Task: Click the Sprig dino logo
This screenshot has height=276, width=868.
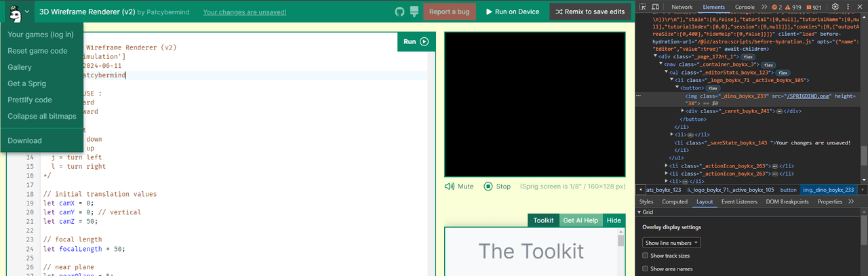Action: click(14, 11)
